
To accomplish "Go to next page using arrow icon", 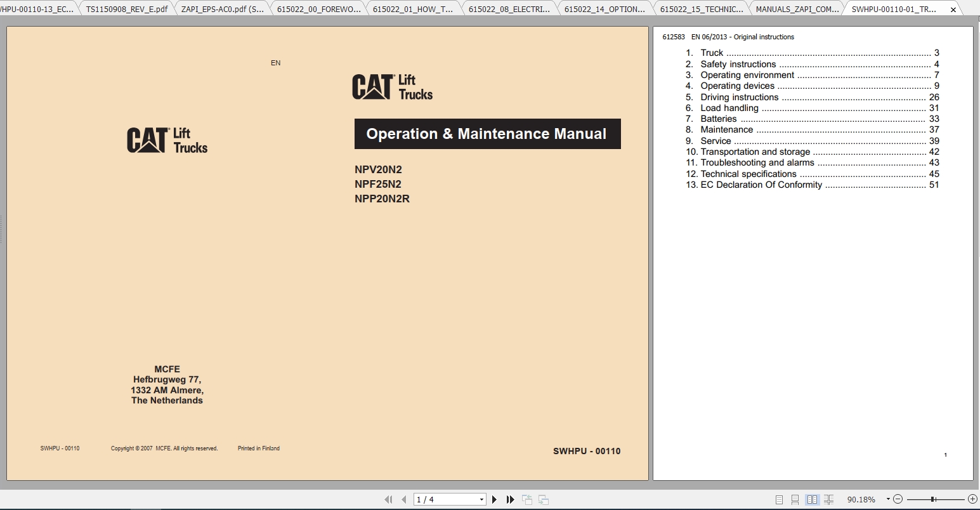I will (494, 499).
